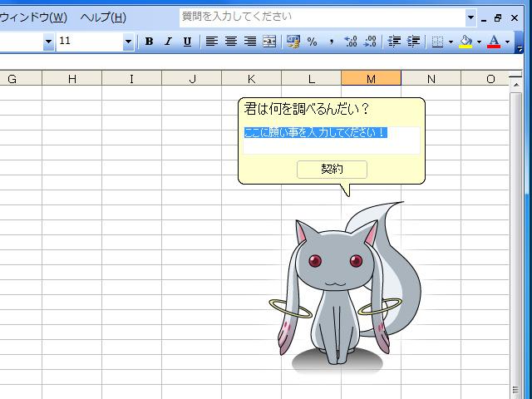This screenshot has height=399, width=532.
Task: Increase the cell indent
Action: (413, 42)
